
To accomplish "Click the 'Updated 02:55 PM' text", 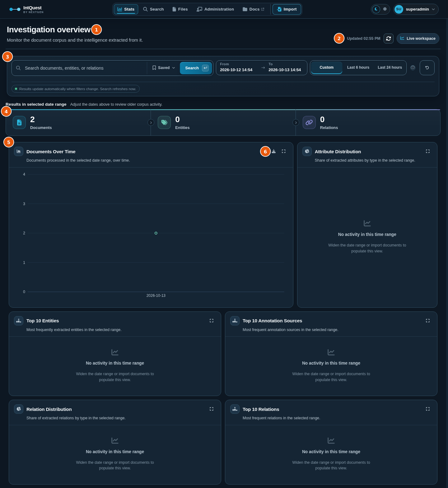I will pyautogui.click(x=363, y=39).
